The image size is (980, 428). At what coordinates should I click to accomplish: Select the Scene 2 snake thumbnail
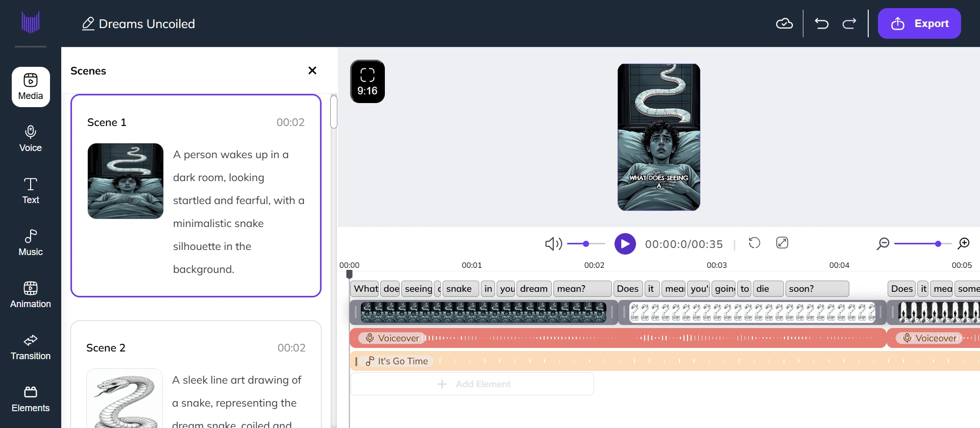click(x=125, y=398)
